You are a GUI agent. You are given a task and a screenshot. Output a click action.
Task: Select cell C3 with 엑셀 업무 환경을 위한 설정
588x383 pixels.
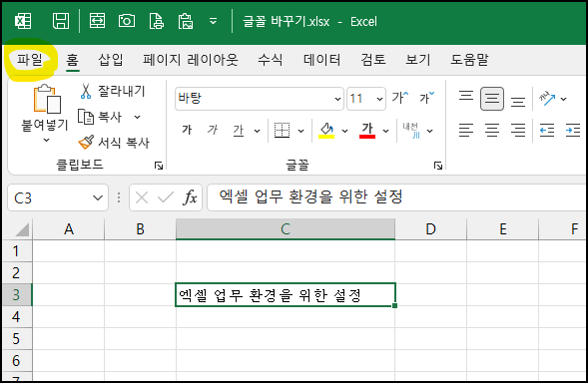pos(286,294)
